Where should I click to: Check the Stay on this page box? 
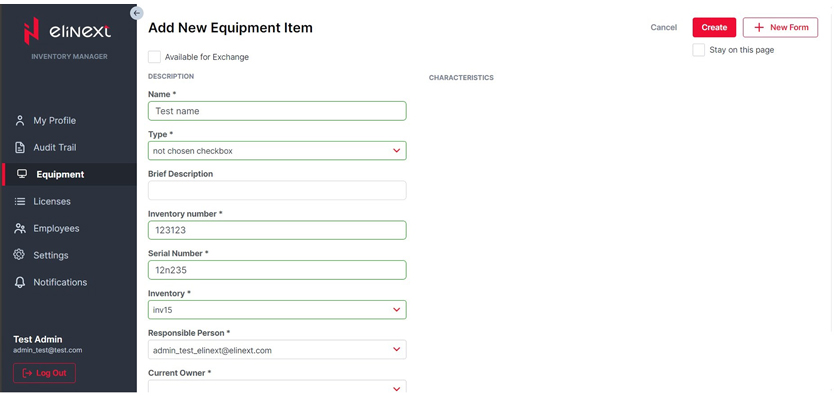[x=698, y=50]
